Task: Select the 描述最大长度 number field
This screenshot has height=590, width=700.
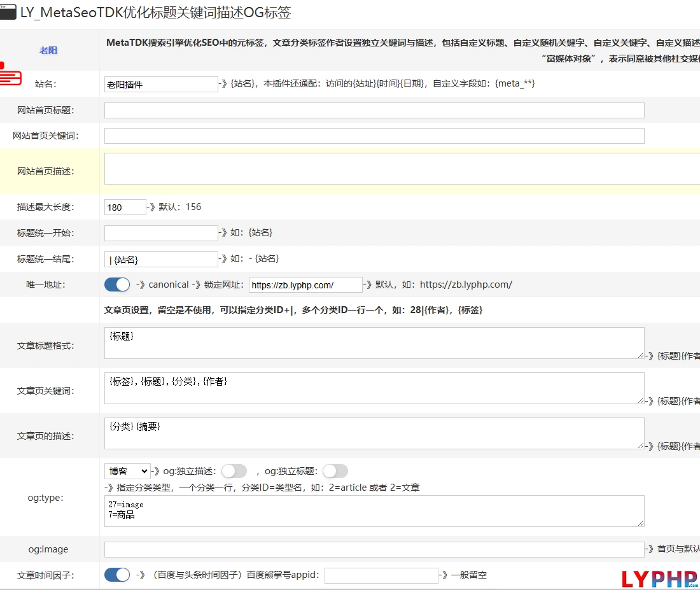Action: [x=125, y=207]
